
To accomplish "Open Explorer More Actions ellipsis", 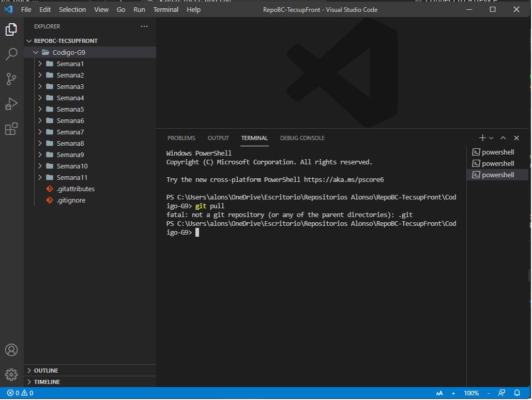I will tap(144, 26).
